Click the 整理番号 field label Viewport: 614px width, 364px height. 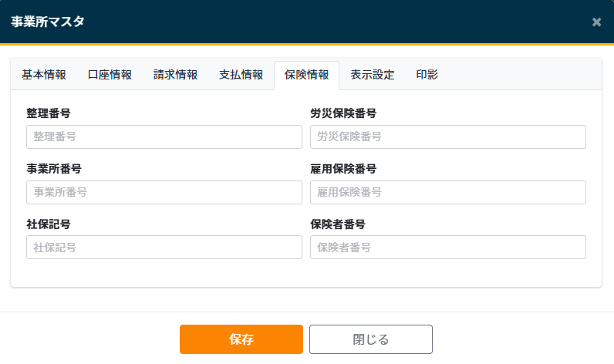[49, 113]
